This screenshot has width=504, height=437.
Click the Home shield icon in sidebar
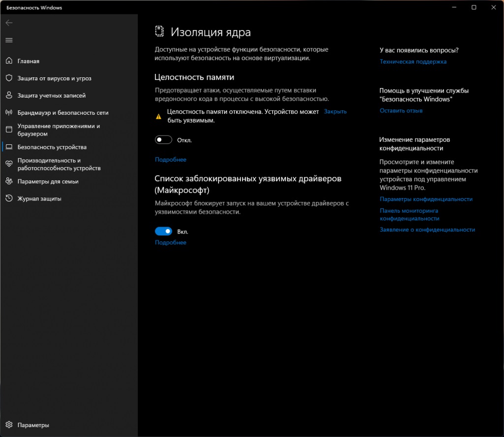(x=9, y=61)
